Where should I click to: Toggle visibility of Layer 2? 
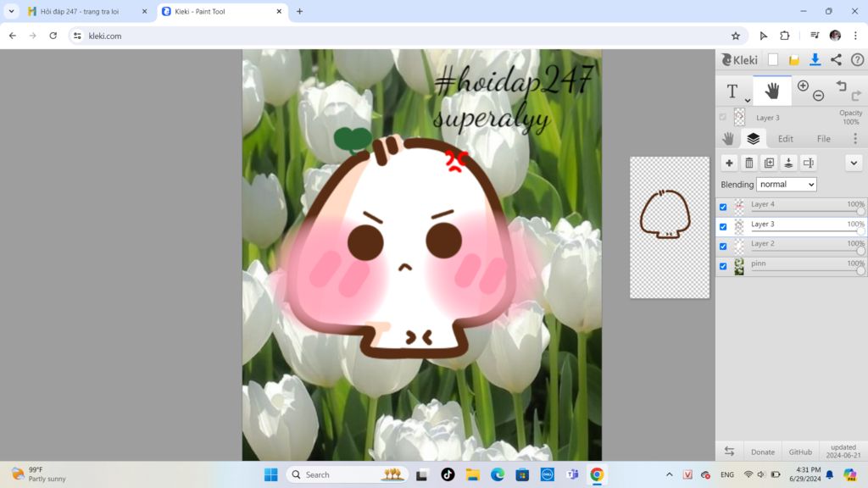click(723, 247)
